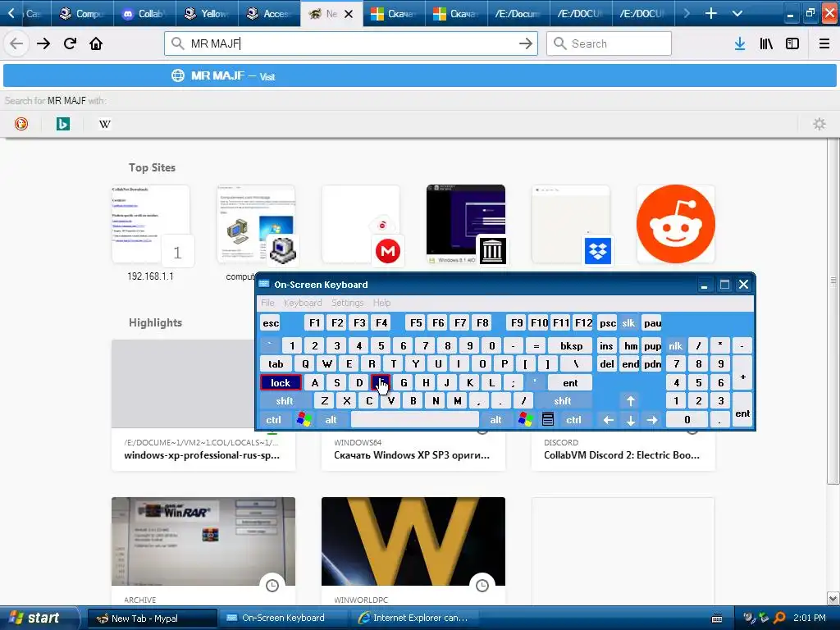
Task: Search with DuckDuckGo engine icon
Action: (21, 125)
